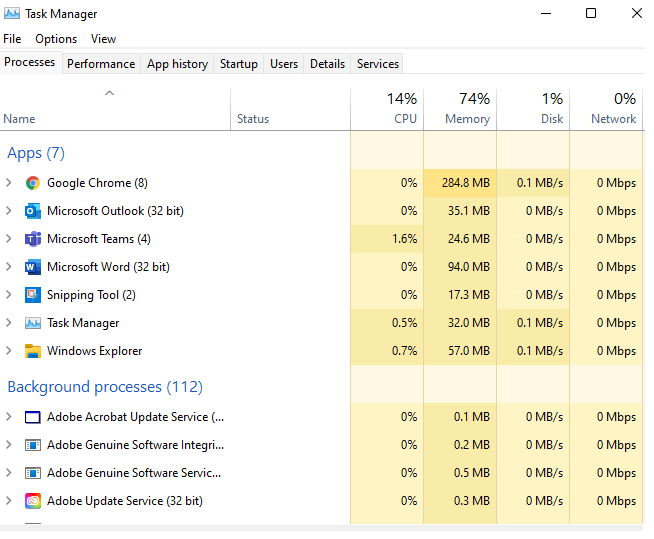
Task: Switch to the Startup tab
Action: [x=239, y=64]
